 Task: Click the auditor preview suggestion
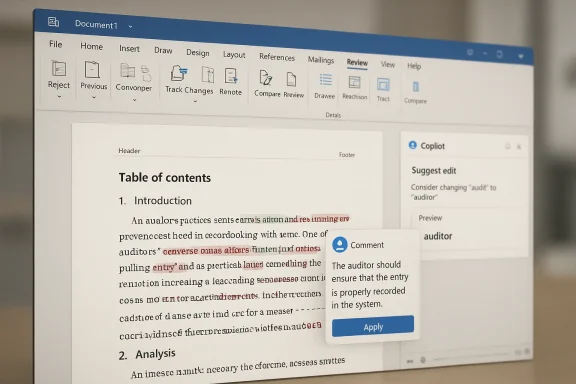[438, 236]
